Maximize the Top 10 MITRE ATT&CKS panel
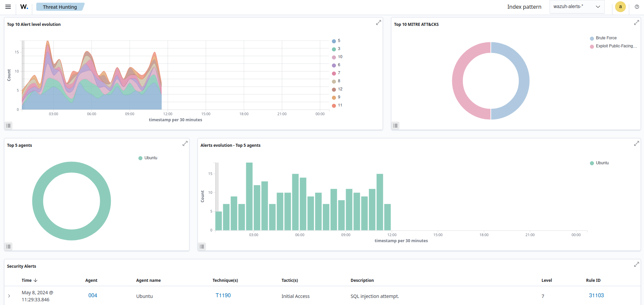This screenshot has height=305, width=644. point(636,23)
